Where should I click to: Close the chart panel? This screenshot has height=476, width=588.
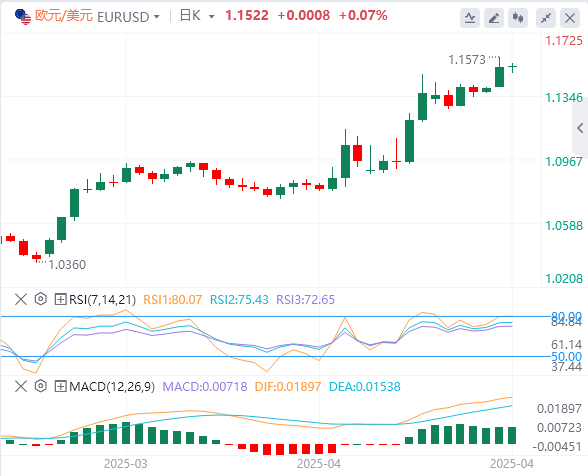point(570,18)
